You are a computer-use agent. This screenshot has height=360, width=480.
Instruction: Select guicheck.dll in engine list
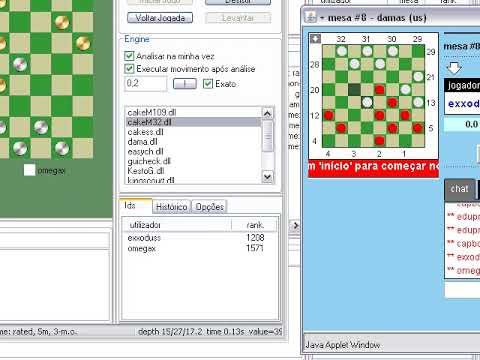(x=193, y=161)
